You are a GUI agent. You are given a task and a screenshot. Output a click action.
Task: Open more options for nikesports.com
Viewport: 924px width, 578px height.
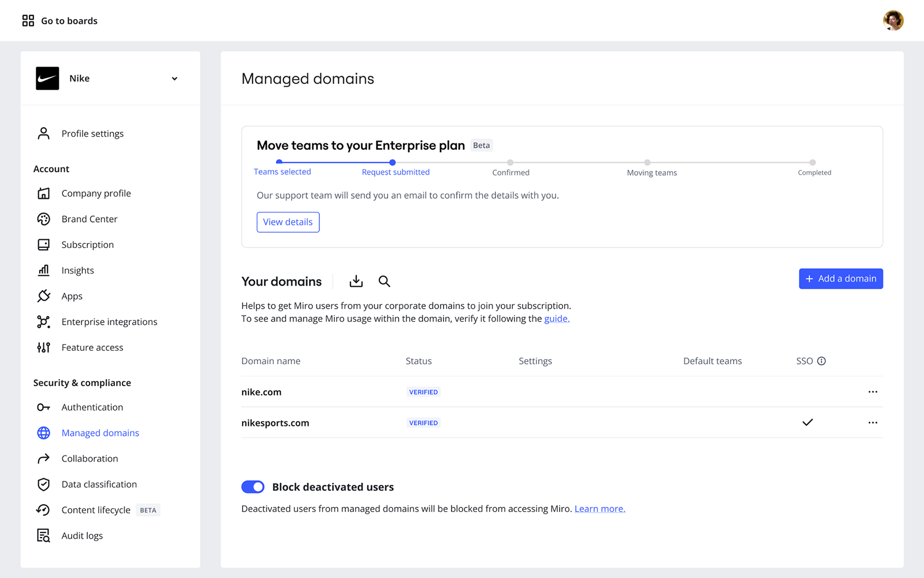[873, 423]
